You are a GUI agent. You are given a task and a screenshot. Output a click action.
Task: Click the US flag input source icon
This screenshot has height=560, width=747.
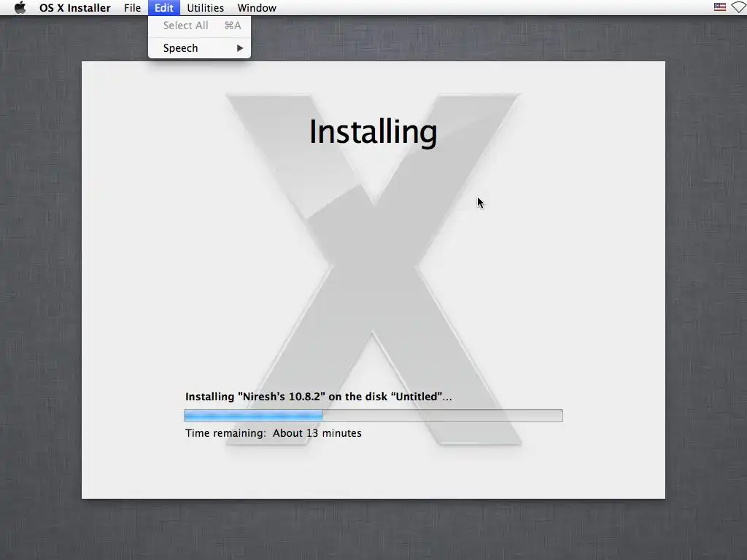tap(720, 7)
